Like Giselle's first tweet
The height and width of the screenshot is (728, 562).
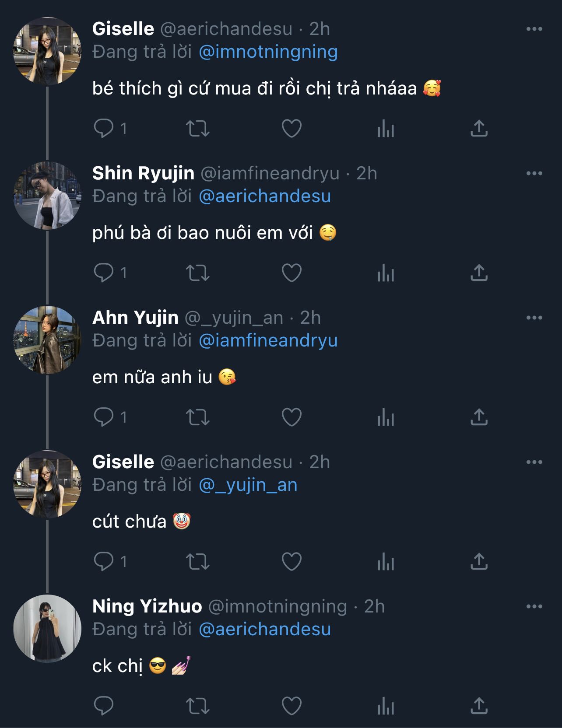pyautogui.click(x=292, y=129)
